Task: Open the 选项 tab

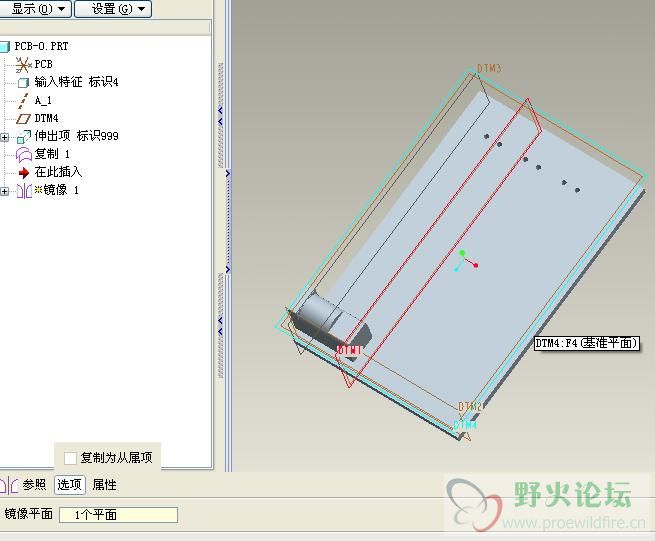Action: coord(70,485)
